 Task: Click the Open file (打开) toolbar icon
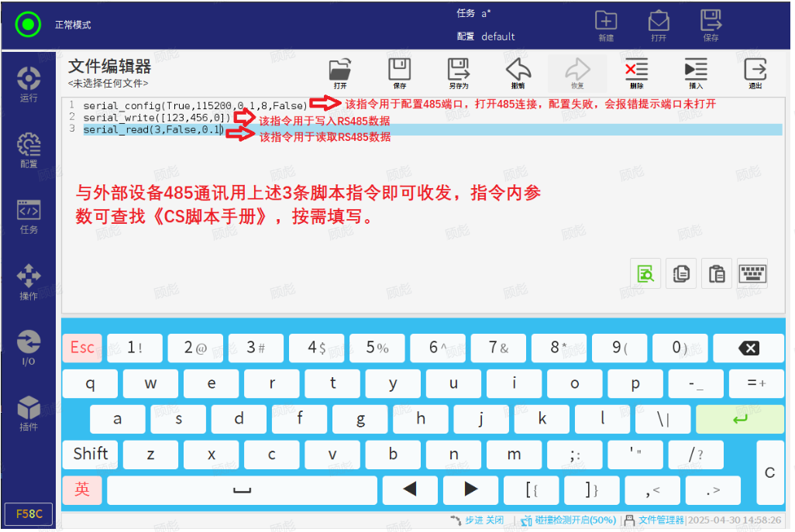340,73
